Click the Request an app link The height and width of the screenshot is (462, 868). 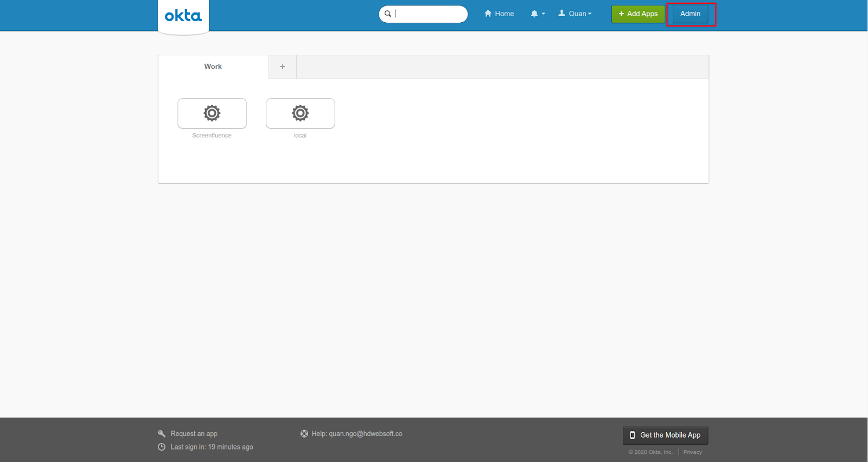[194, 434]
